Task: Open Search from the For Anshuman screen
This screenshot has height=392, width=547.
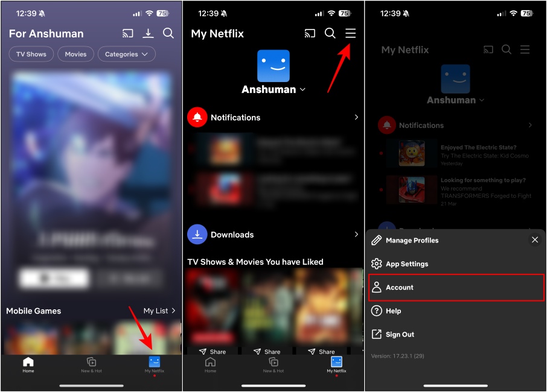Action: click(168, 33)
